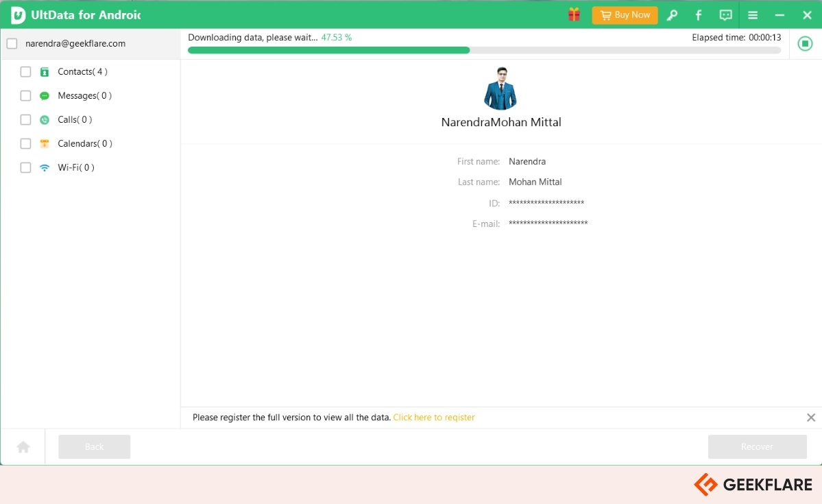
Task: Click the contact profile photo
Action: (x=500, y=88)
